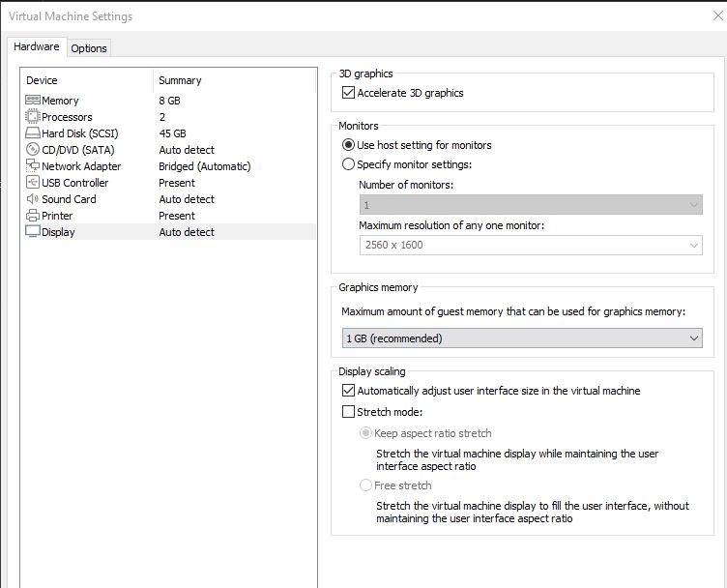Select the Sound Card speaker icon

pos(33,199)
